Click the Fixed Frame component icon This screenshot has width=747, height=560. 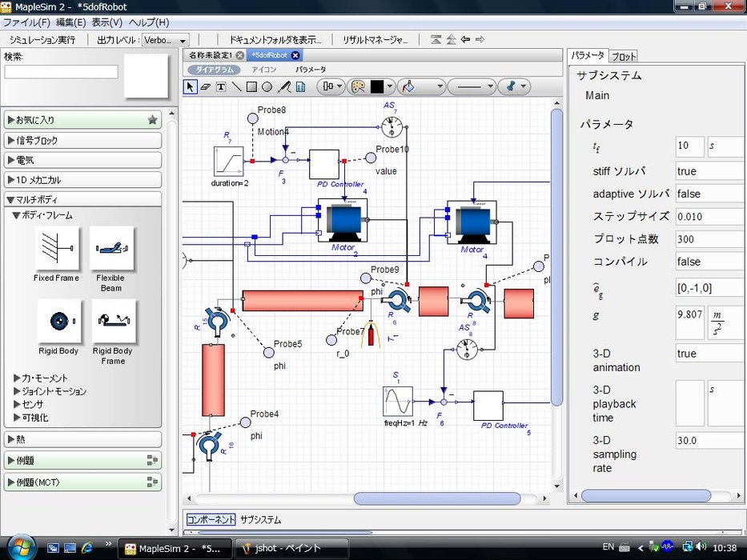point(57,249)
